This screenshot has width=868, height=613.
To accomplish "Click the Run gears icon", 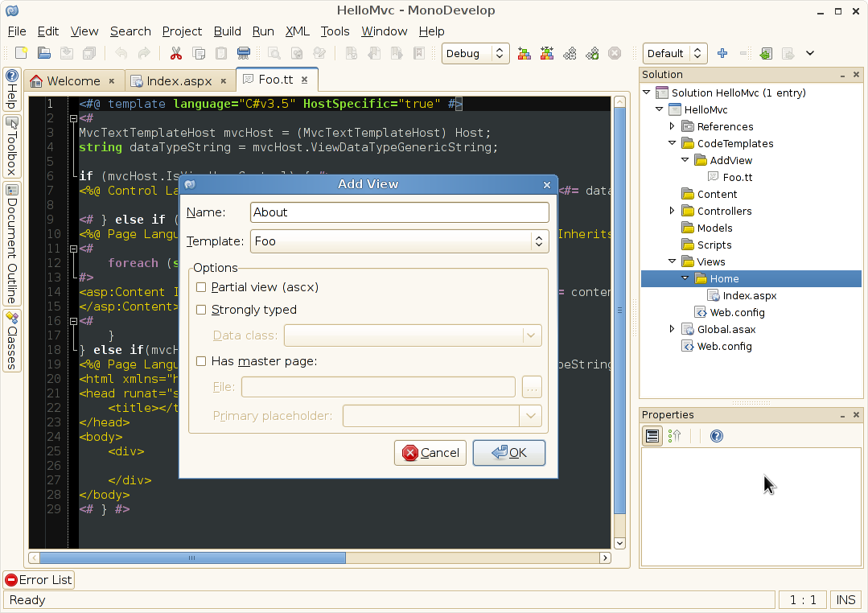I will coord(570,53).
